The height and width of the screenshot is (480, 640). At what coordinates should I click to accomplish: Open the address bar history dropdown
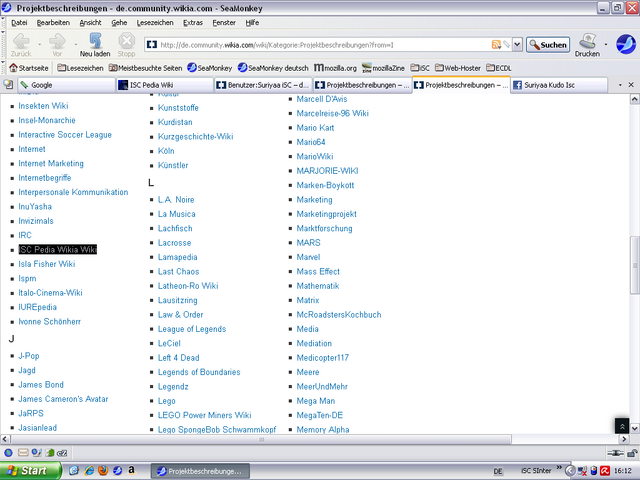pos(517,44)
